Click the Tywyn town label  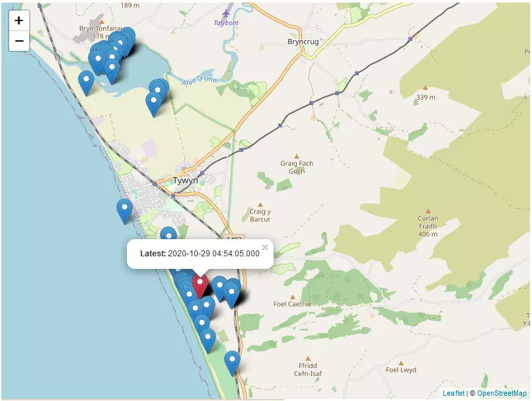[186, 180]
